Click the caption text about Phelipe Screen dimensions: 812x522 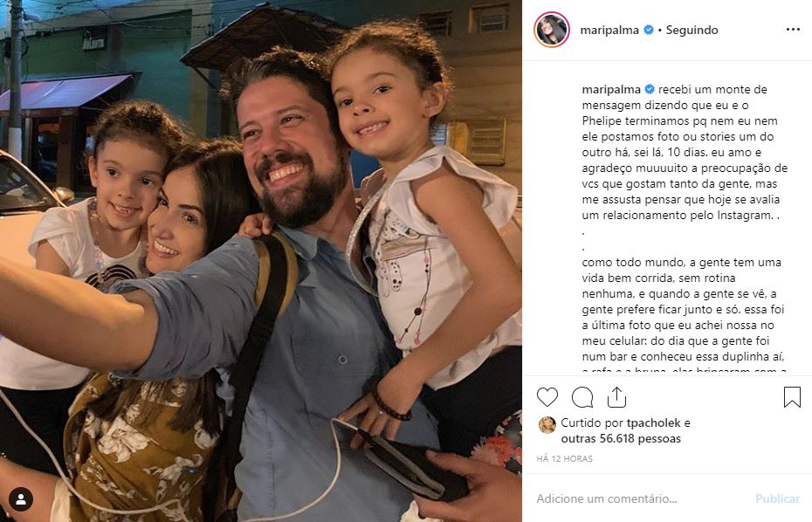[685, 152]
